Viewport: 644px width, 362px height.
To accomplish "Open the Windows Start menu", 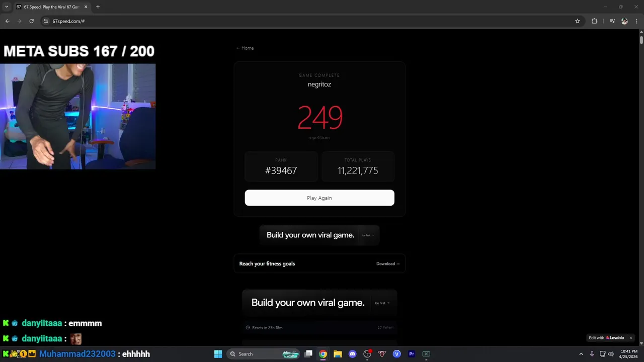I will click(x=218, y=354).
